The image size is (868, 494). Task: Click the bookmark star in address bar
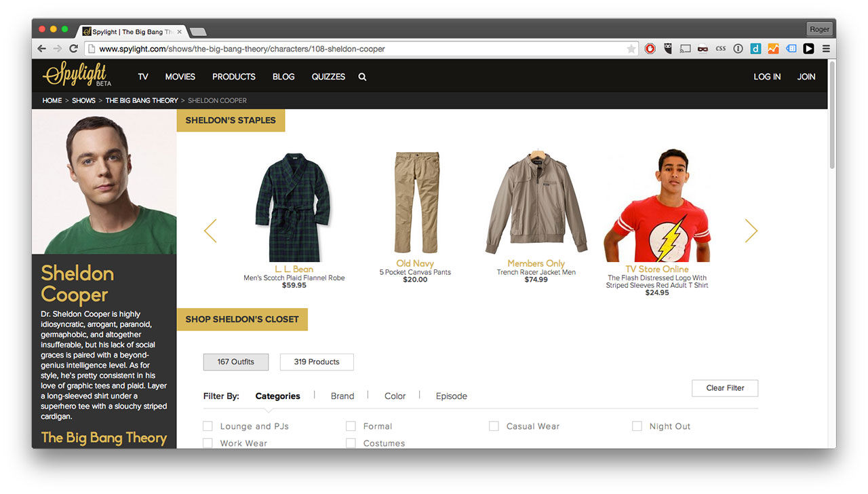coord(631,49)
